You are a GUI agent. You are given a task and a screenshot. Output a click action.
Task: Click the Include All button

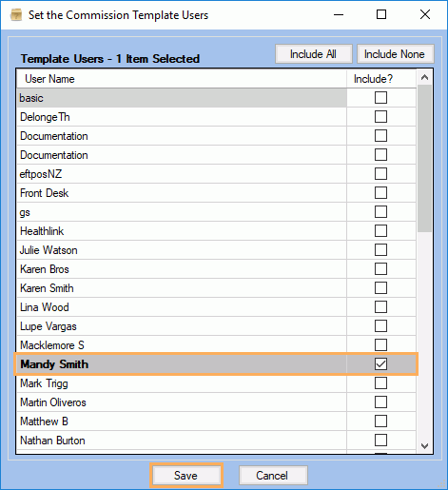(x=314, y=54)
